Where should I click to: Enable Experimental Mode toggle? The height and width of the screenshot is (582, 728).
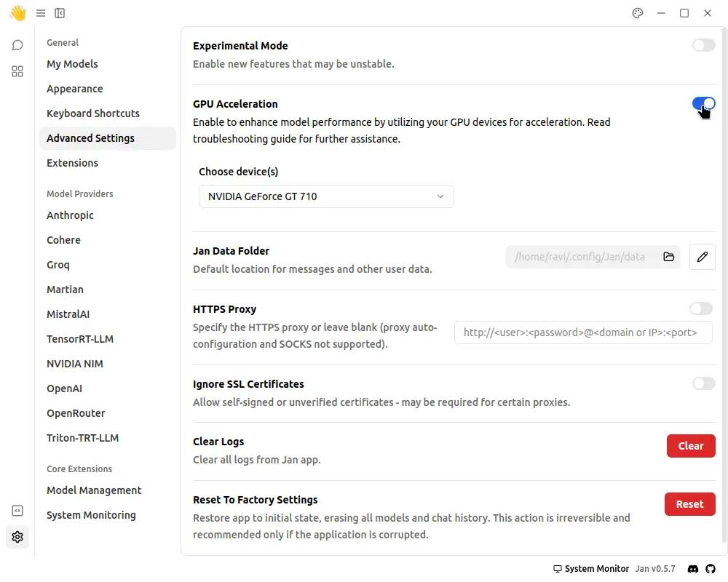click(x=703, y=46)
